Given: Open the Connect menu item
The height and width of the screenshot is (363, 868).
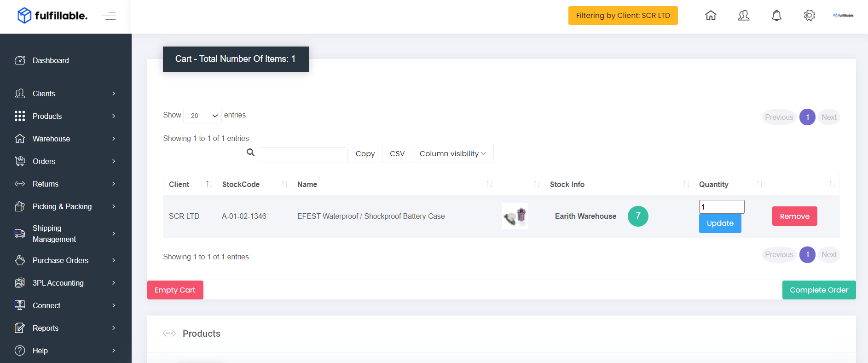Looking at the screenshot, I should pyautogui.click(x=46, y=305).
